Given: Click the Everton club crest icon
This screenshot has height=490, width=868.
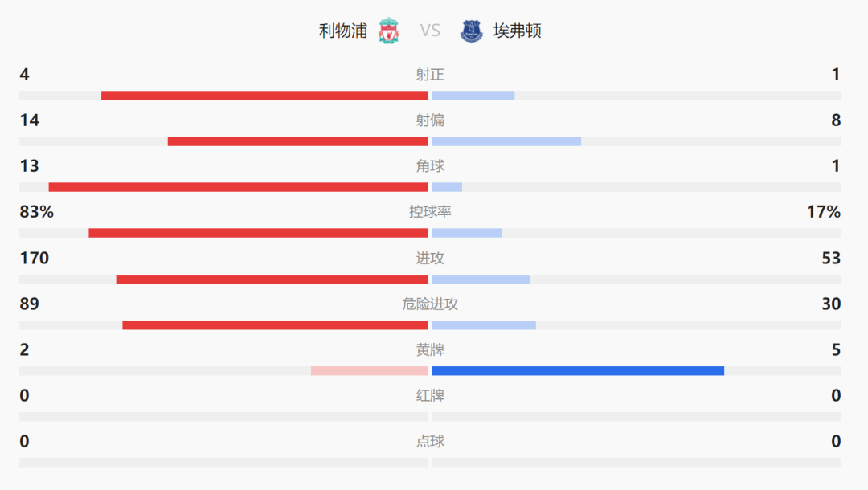Looking at the screenshot, I should (472, 31).
